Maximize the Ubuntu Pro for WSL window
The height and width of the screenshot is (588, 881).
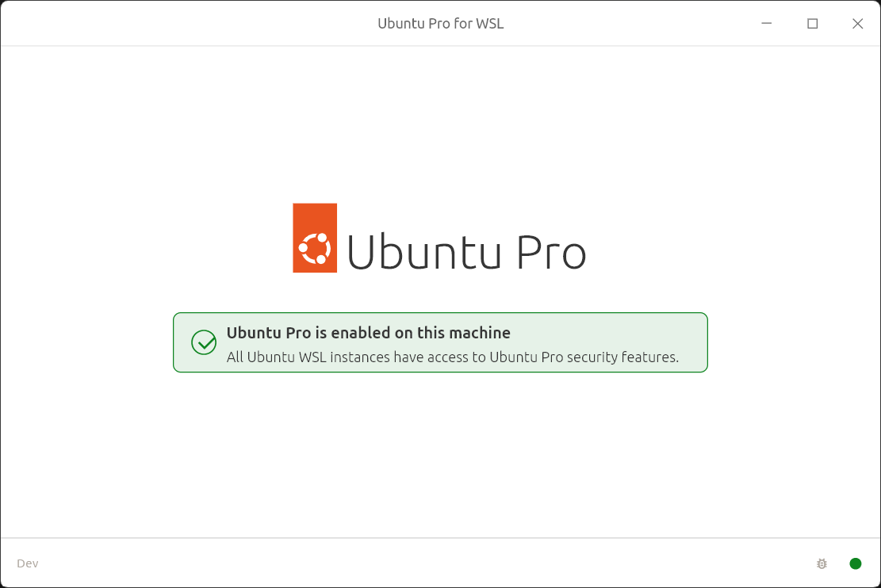(812, 24)
